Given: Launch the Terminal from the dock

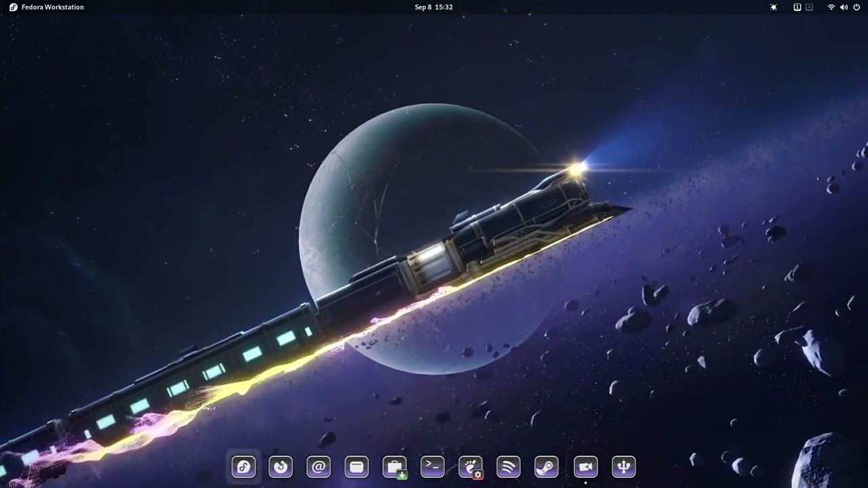Looking at the screenshot, I should 433,466.
